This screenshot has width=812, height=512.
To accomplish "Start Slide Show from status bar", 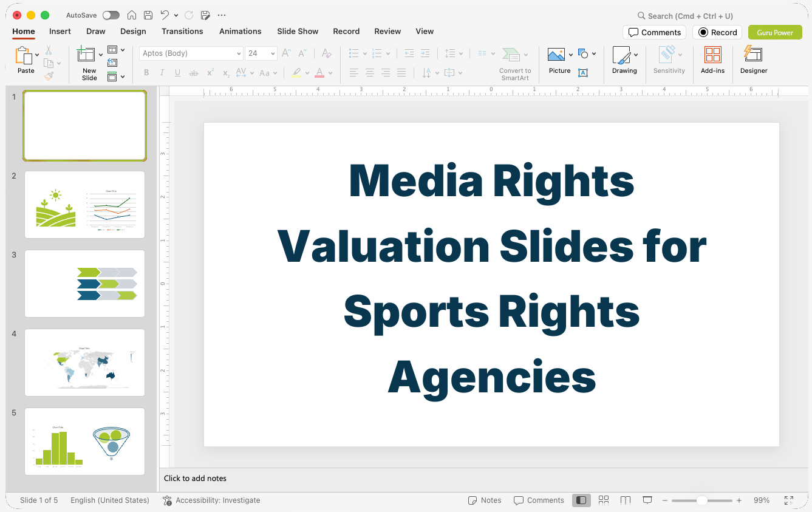I will tap(647, 500).
